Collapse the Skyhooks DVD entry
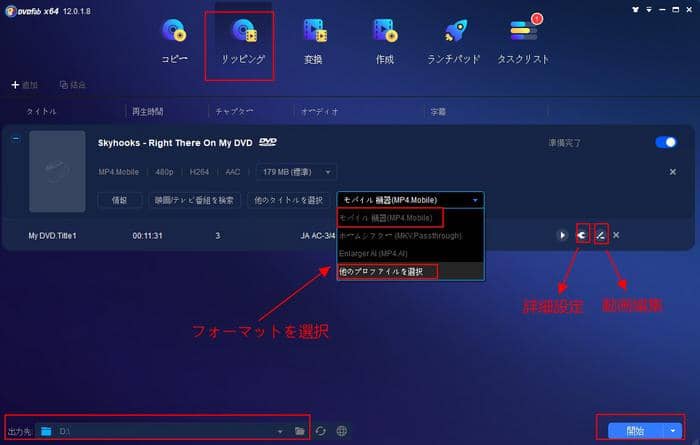This screenshot has width=700, height=445. tap(16, 139)
